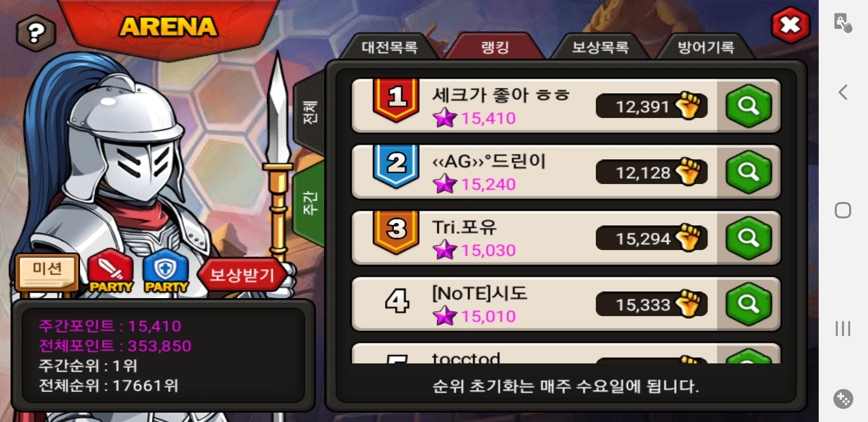Image resolution: width=868 pixels, height=422 pixels.
Task: Close the Arena window with red X
Action: (x=791, y=25)
